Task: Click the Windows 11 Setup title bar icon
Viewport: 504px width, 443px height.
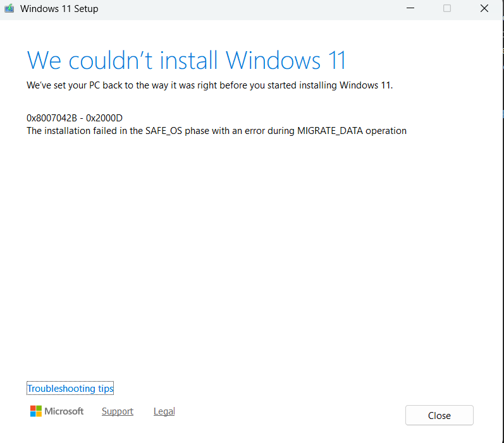Action: (9, 8)
